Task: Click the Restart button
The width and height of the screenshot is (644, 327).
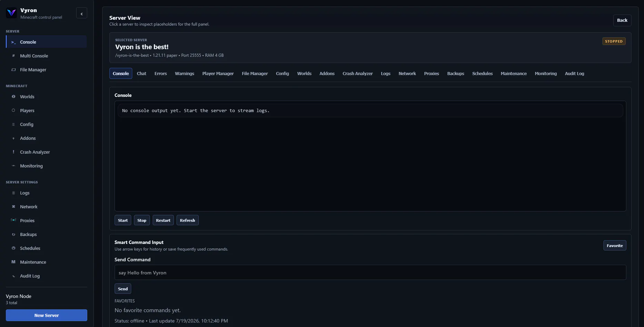Action: 163,220
